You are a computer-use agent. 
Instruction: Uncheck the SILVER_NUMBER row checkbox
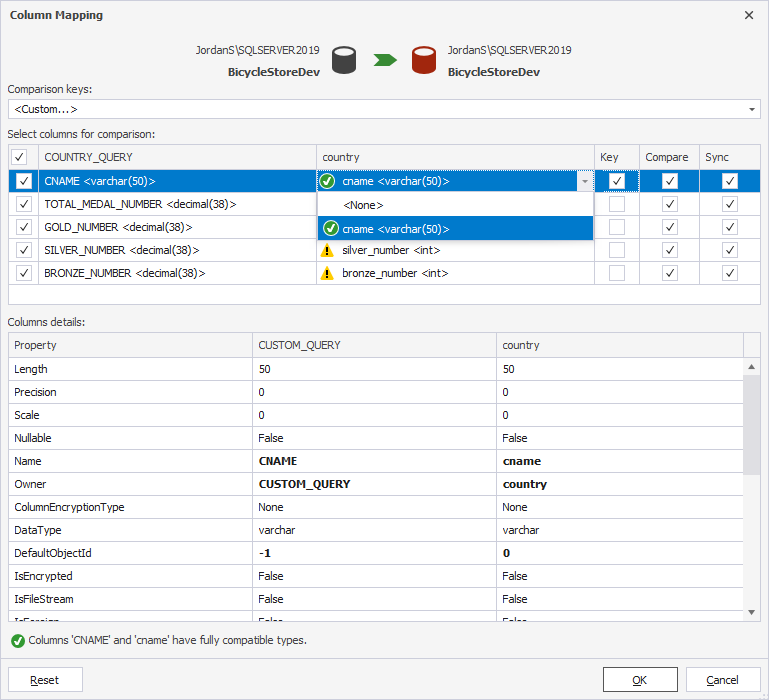pyautogui.click(x=24, y=250)
